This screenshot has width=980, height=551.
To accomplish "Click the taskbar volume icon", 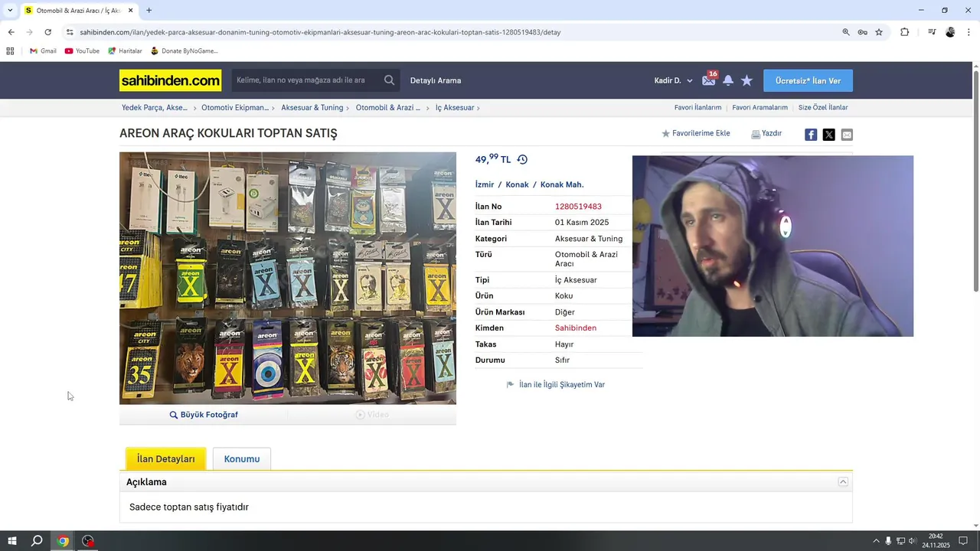I will 912,541.
